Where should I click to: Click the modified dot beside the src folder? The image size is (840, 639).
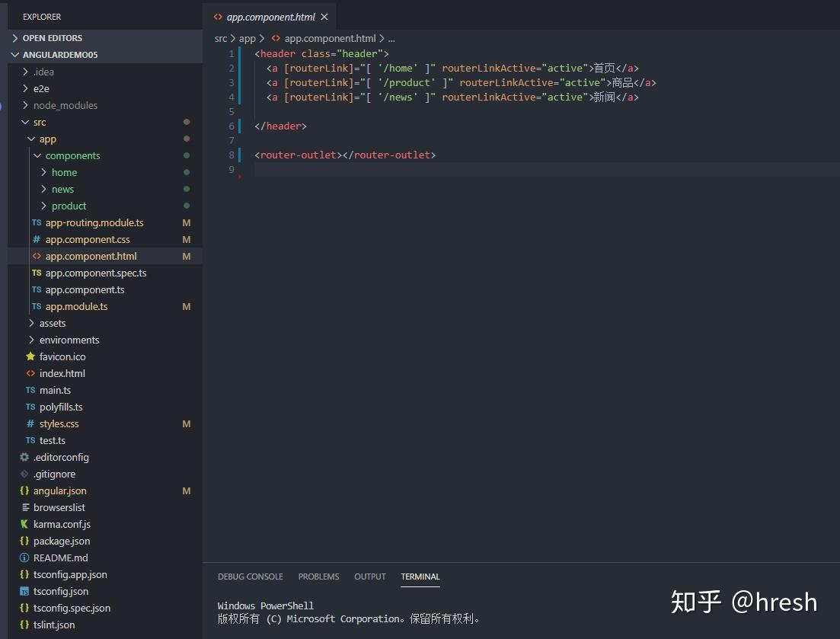point(187,122)
